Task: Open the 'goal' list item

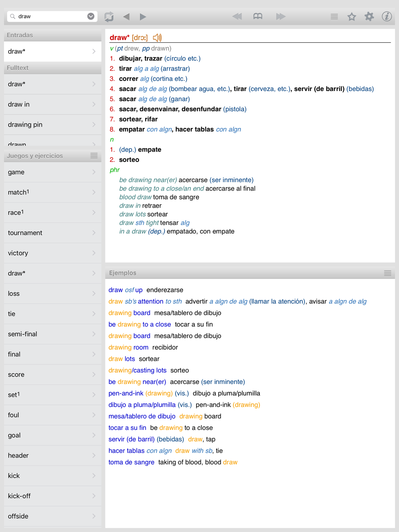Action: click(x=53, y=435)
